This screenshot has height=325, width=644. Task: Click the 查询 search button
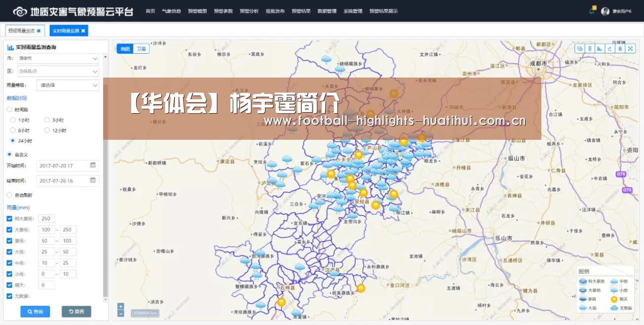pos(35,312)
